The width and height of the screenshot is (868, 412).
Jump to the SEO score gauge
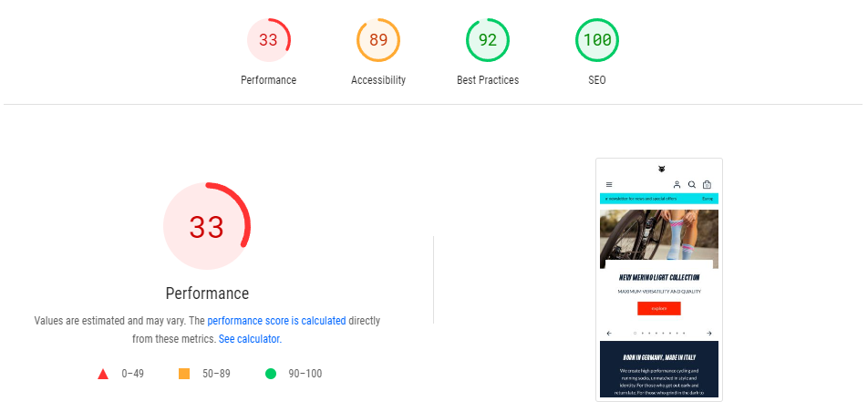(x=597, y=41)
